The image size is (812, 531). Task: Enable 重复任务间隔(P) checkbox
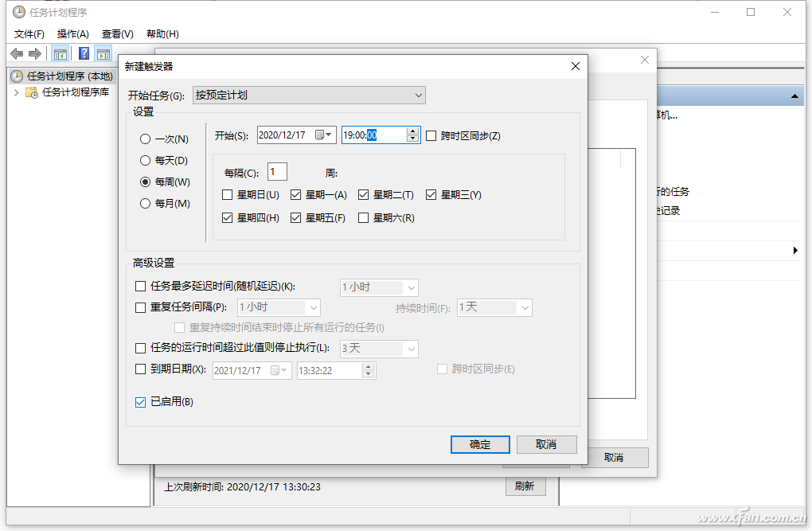[x=140, y=308]
